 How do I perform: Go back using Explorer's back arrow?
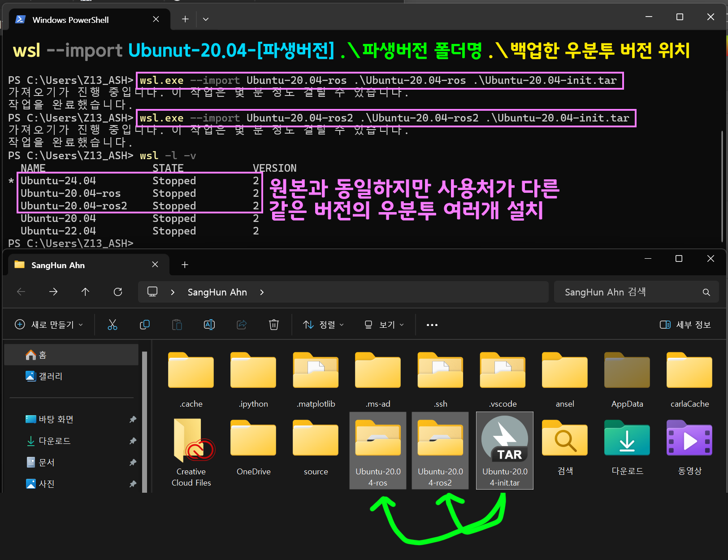[x=21, y=292]
